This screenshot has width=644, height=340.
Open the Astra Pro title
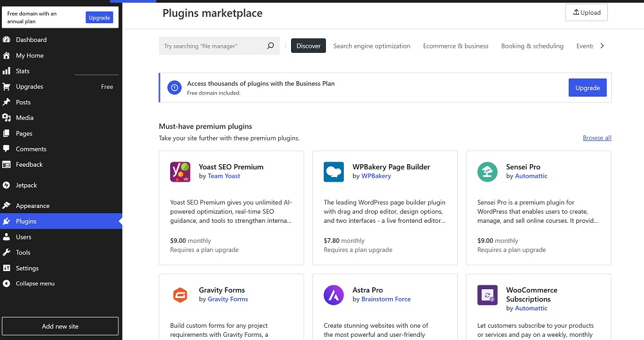pyautogui.click(x=368, y=290)
